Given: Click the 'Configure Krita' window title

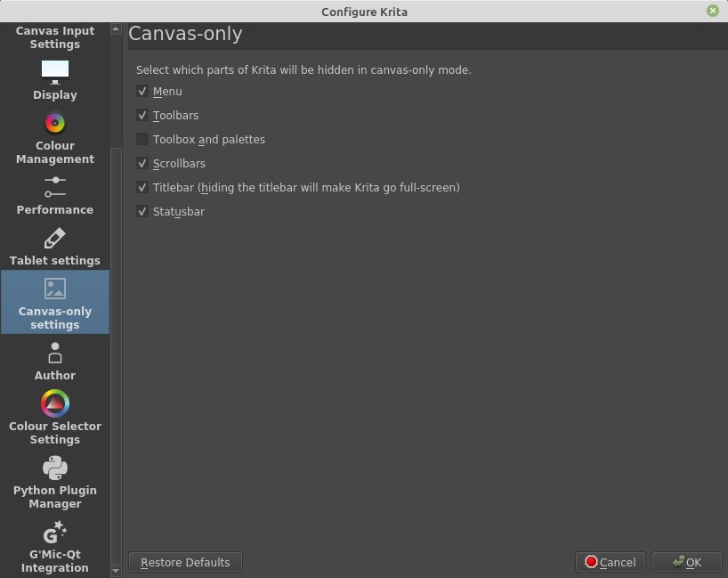Looking at the screenshot, I should (x=365, y=12).
